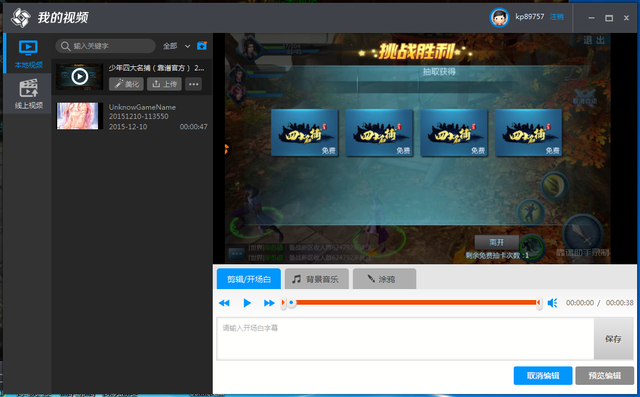The width and height of the screenshot is (640, 397).
Task: Expand the 全部 filter dropdown
Action: click(x=177, y=46)
